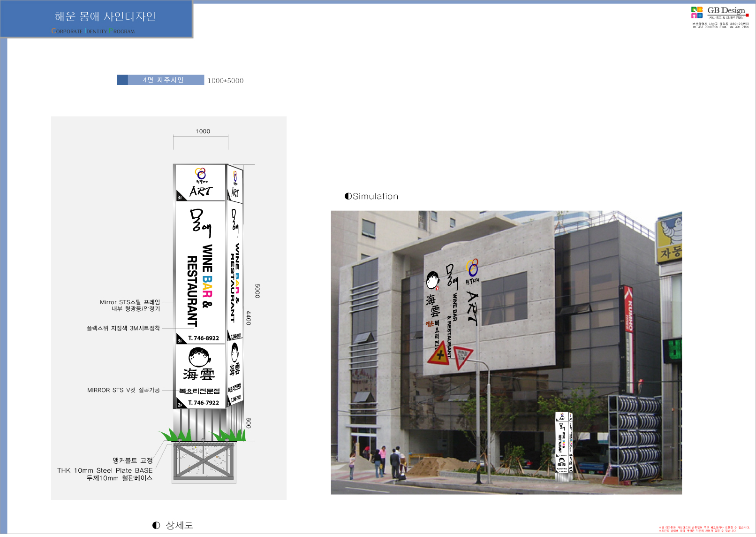
Task: Click the dark blue square beside 4면 지주사인
Action: coord(122,80)
